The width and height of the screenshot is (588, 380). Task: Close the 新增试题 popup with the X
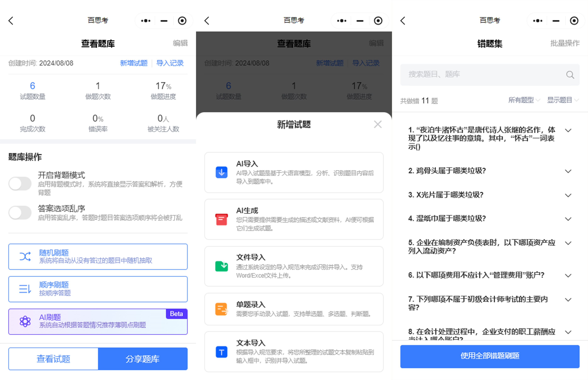[378, 124]
